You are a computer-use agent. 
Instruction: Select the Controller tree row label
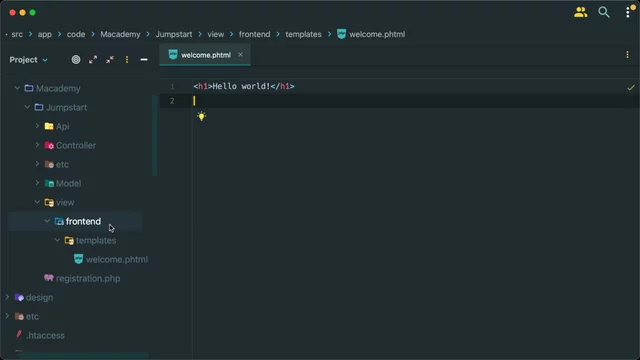[x=76, y=145]
